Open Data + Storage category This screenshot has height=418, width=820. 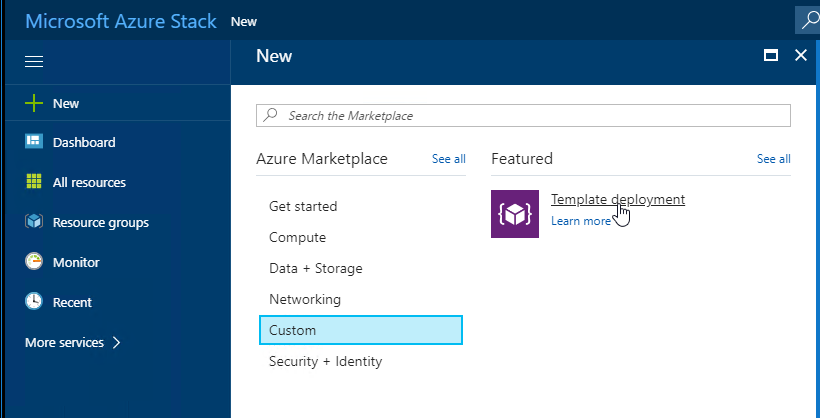click(315, 268)
